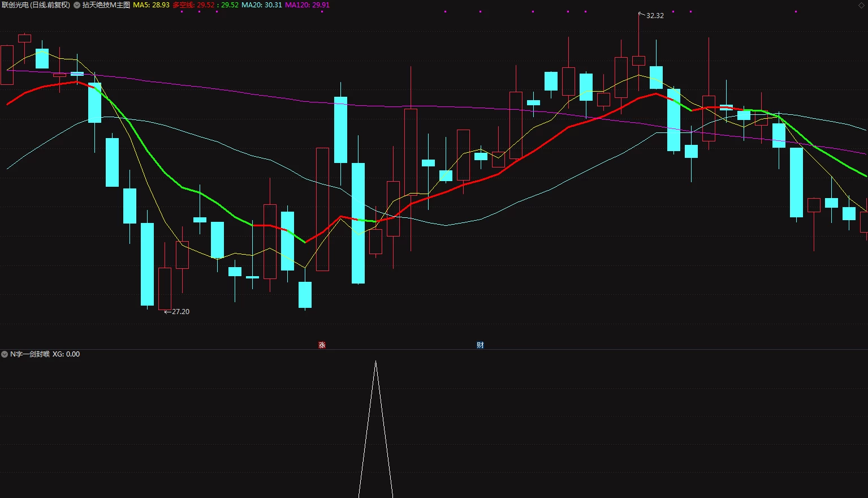Click the 32.32 high price label
This screenshot has height=498, width=868.
[x=655, y=16]
